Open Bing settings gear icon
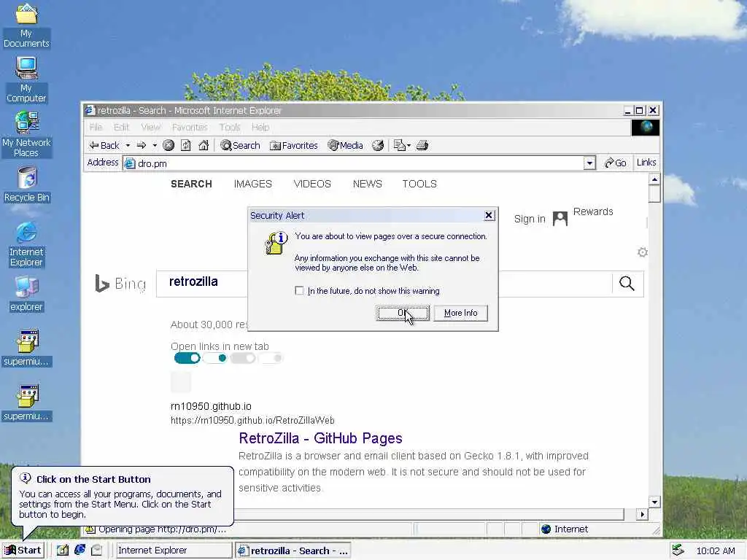This screenshot has height=560, width=747. pyautogui.click(x=642, y=252)
